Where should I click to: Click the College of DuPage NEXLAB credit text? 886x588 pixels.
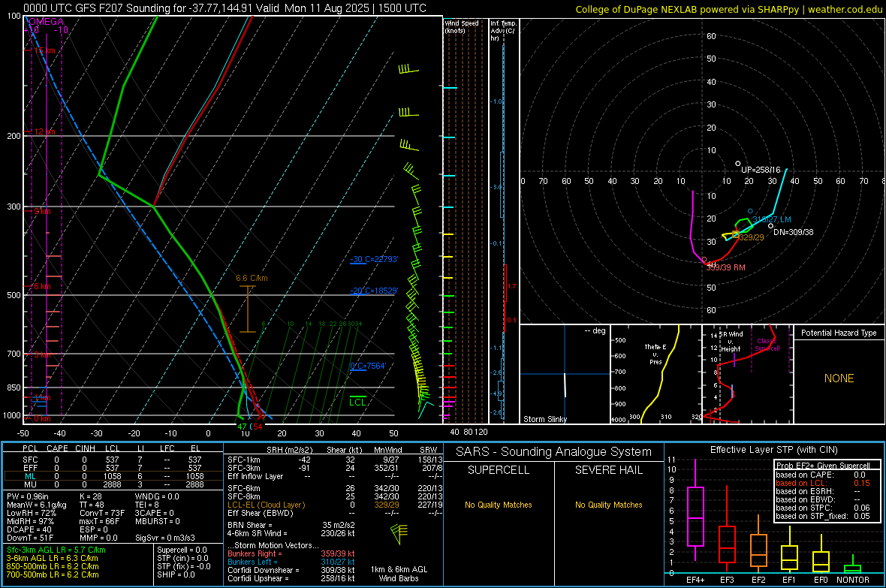728,9
